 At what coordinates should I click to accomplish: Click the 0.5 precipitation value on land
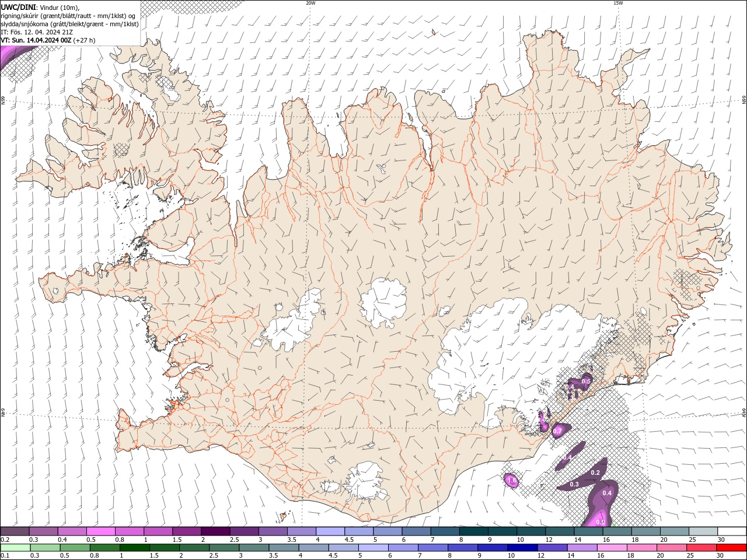tap(587, 381)
